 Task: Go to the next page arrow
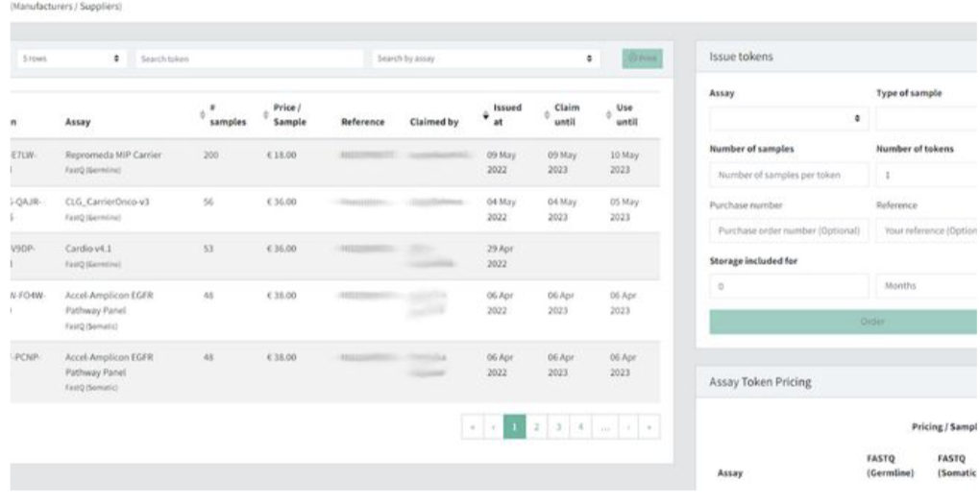[x=628, y=427]
